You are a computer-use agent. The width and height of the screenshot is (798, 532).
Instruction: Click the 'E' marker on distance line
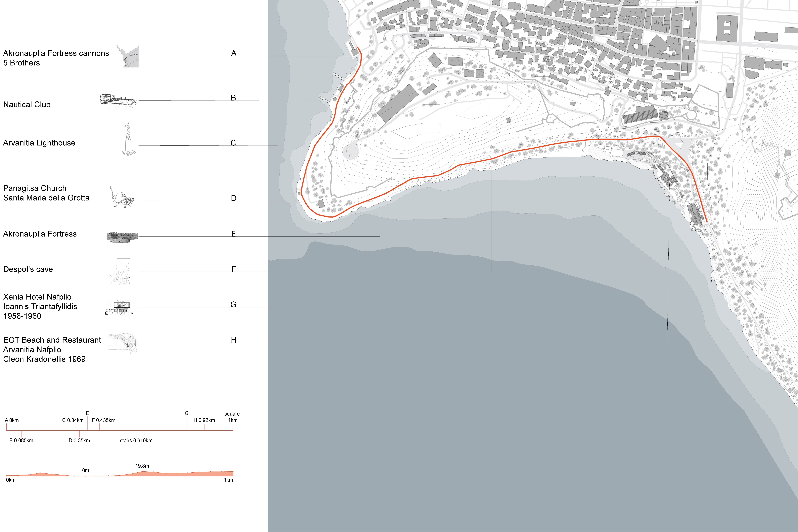tap(88, 413)
